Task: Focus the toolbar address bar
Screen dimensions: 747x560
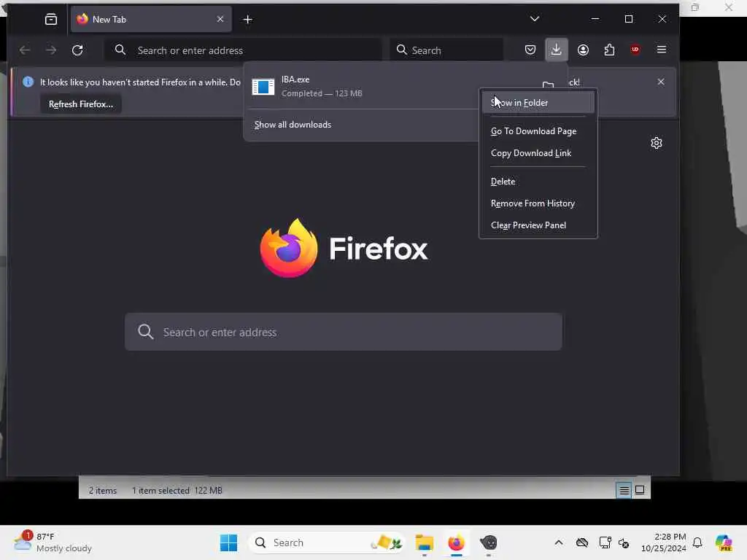Action: pos(244,50)
